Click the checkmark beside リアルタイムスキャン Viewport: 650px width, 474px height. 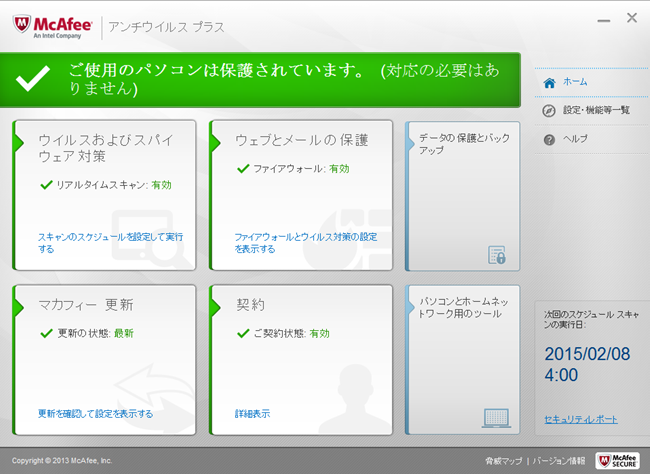pos(46,185)
